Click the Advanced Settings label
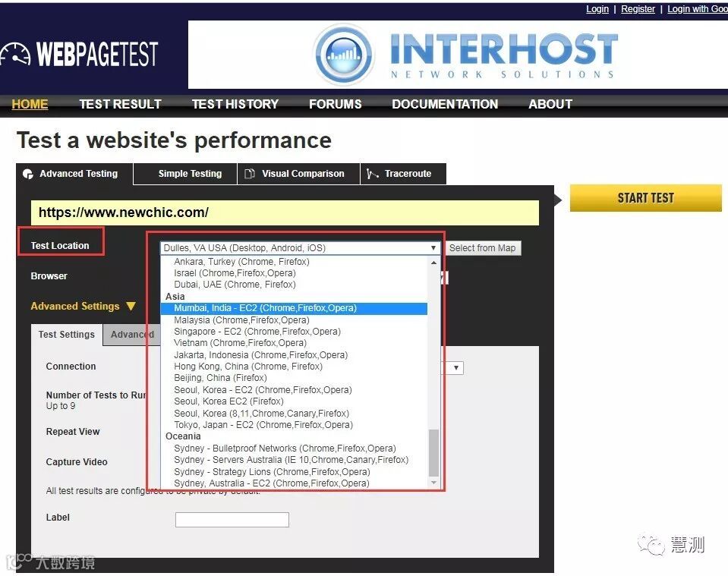Screen dimensions: 728x576 click(x=75, y=307)
